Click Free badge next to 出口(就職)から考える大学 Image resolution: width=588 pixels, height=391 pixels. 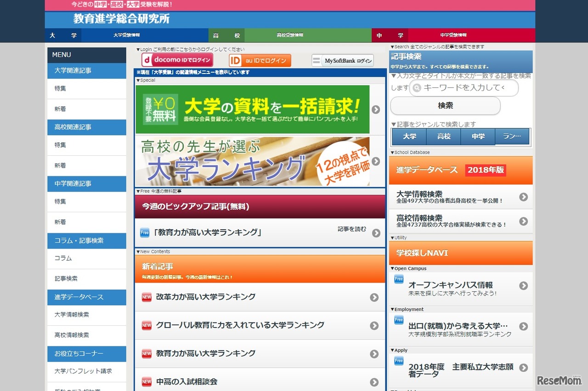(399, 320)
